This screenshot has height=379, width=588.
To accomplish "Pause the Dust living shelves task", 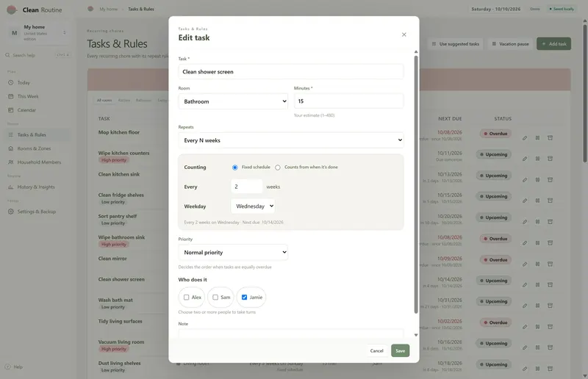I will [537, 369].
